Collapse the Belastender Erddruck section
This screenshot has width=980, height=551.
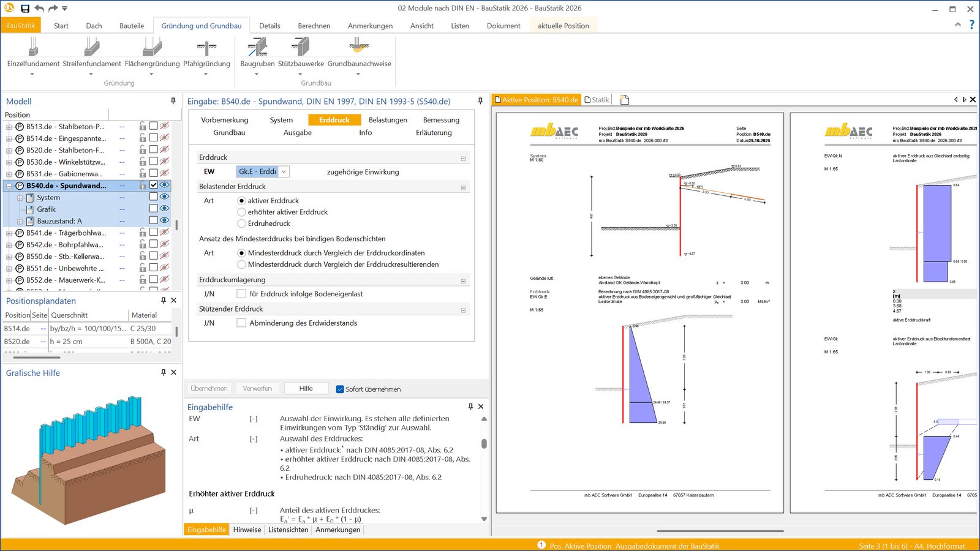(x=463, y=187)
